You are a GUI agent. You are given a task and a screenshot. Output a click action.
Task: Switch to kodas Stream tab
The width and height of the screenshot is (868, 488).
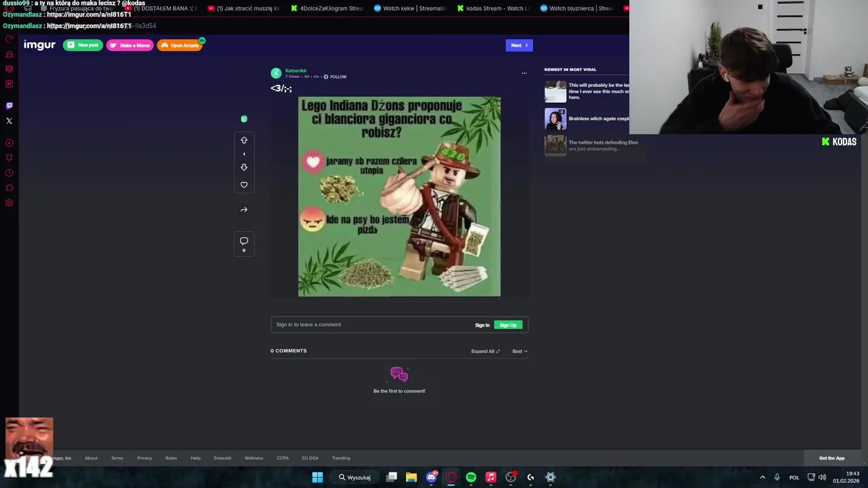coord(494,8)
